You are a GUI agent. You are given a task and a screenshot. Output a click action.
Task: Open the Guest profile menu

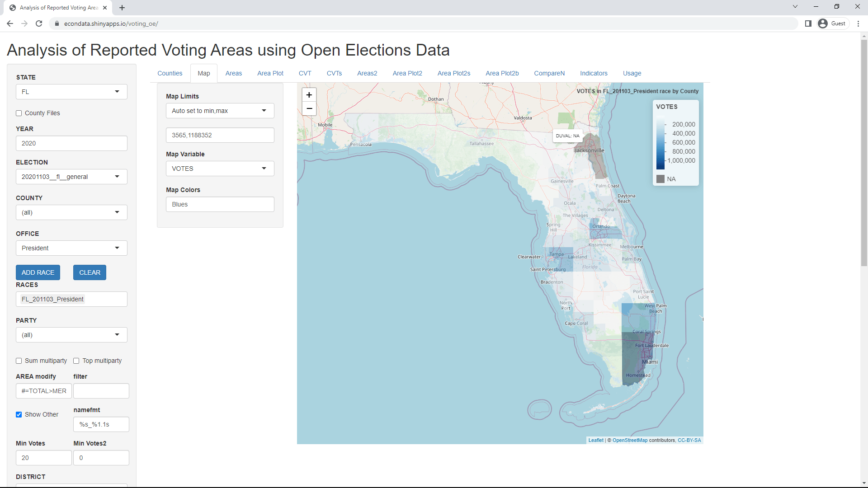[x=832, y=23]
